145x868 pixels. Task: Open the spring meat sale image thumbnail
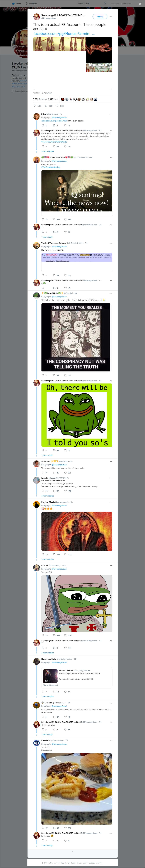[x=99, y=67]
